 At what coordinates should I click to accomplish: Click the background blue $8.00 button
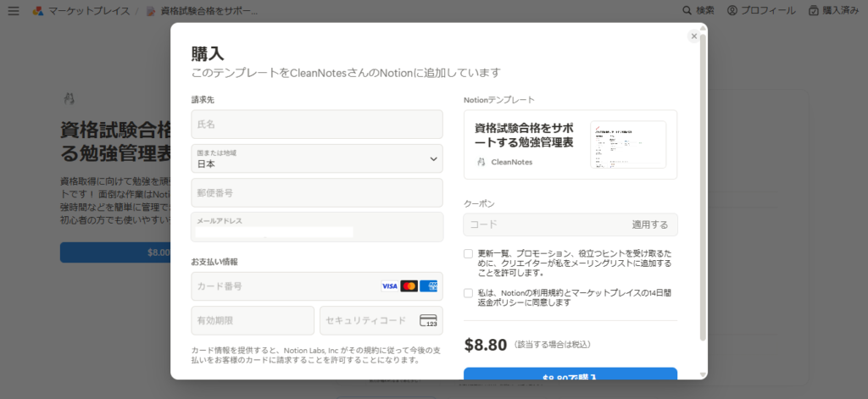click(115, 252)
